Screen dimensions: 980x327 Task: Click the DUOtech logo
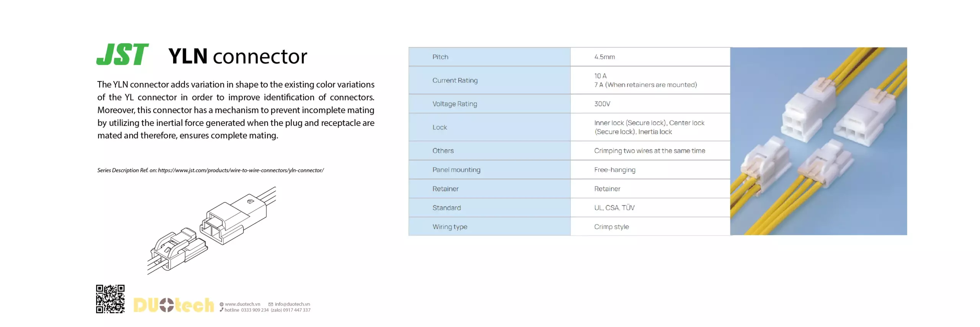point(173,305)
